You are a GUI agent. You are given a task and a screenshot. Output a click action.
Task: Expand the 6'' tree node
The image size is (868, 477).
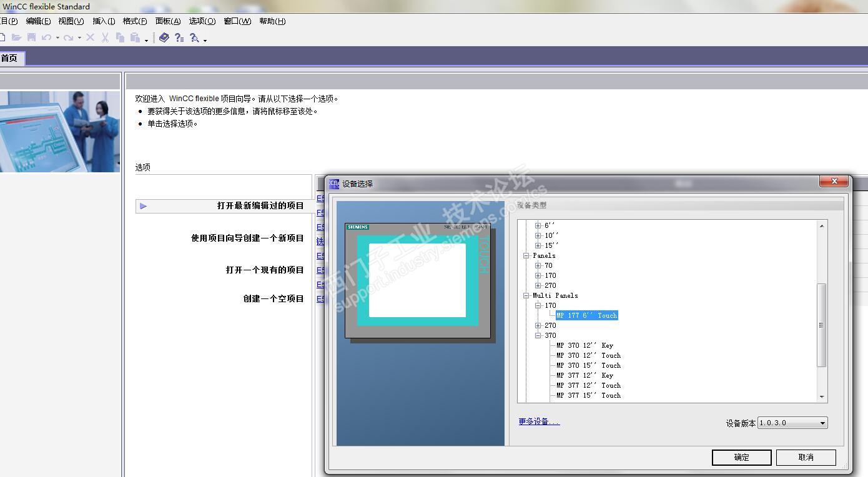click(x=538, y=225)
